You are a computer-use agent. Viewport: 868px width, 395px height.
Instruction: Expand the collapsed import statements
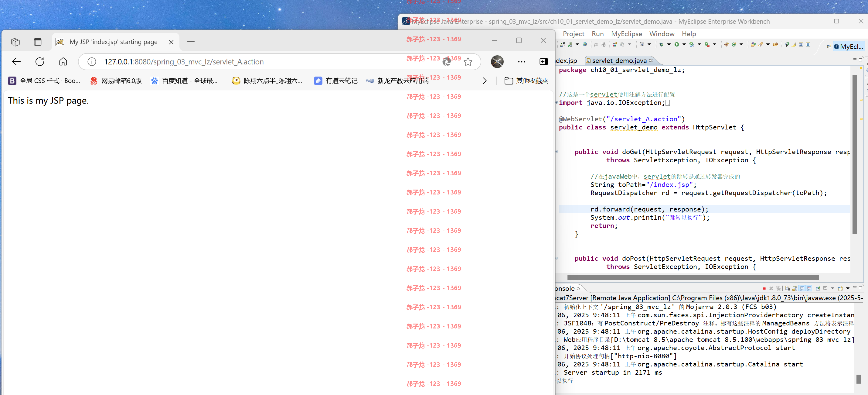click(557, 102)
